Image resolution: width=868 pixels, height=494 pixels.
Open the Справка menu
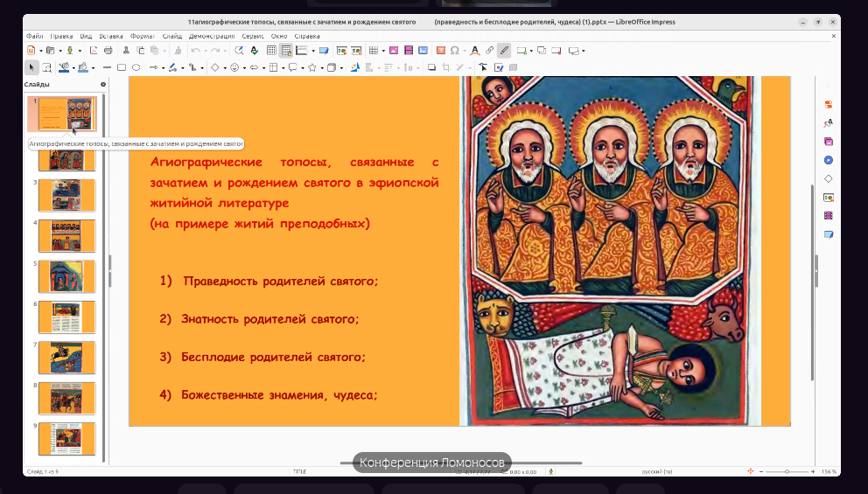(307, 36)
